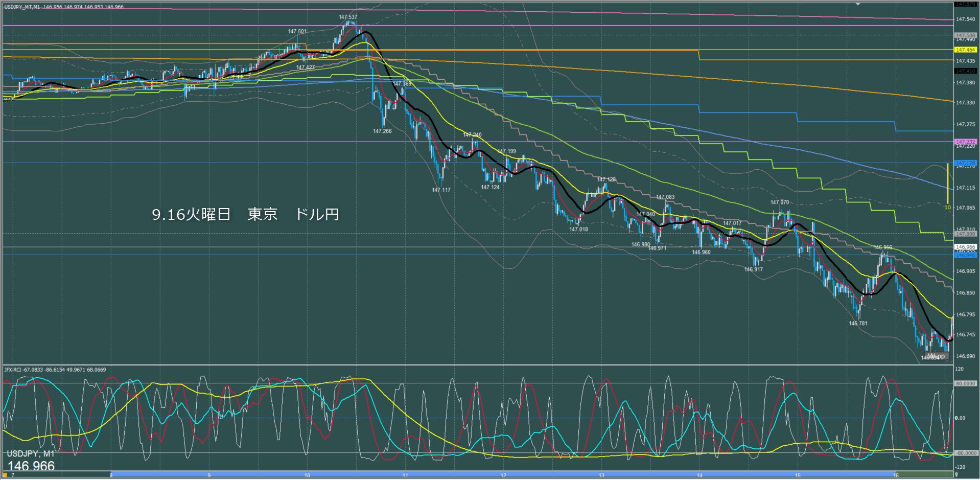Click the current price 146.966 tag on axis
This screenshot has height=480, width=980.
(x=965, y=247)
